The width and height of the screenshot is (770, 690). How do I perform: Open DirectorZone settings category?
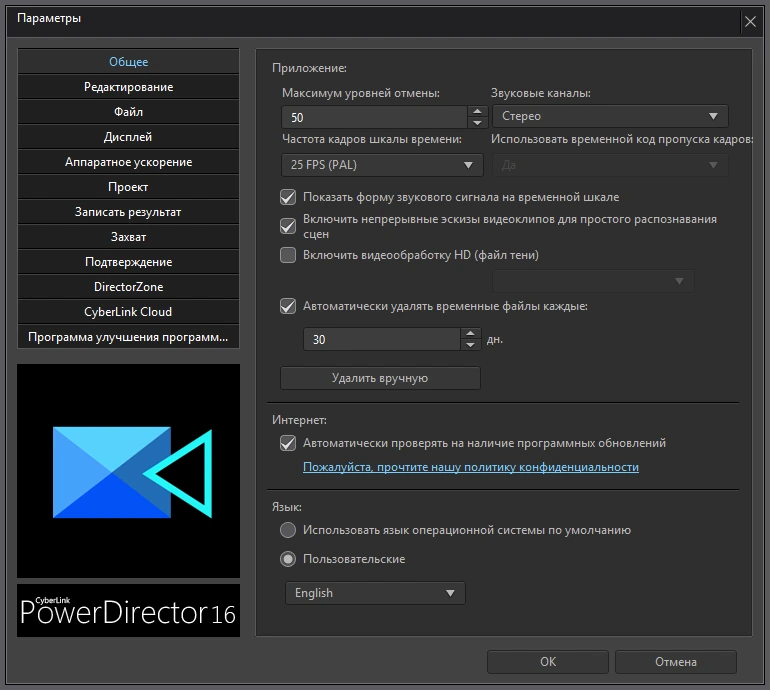(x=128, y=287)
